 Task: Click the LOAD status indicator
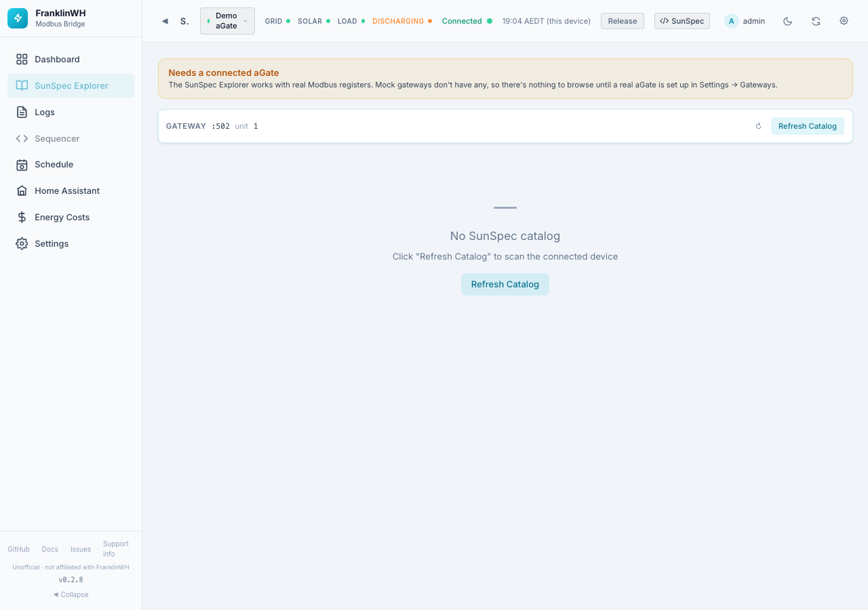click(x=351, y=21)
